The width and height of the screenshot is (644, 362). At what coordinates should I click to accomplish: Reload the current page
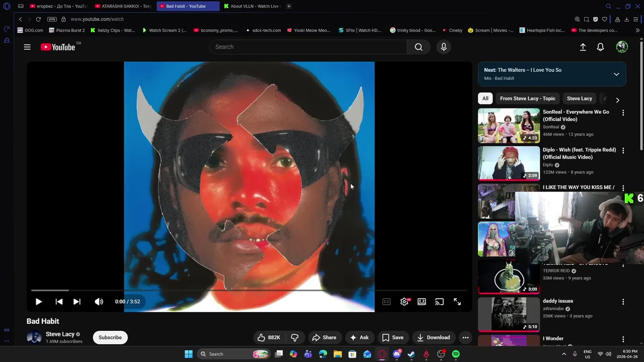[x=38, y=19]
